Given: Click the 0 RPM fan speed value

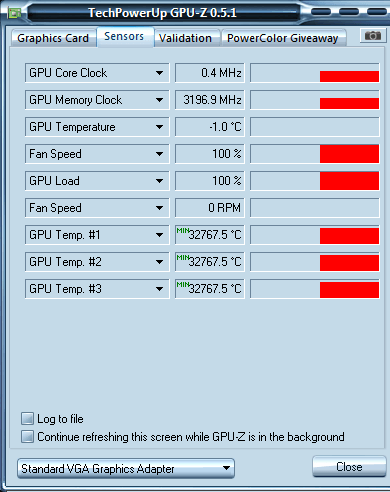Looking at the screenshot, I should pos(210,208).
